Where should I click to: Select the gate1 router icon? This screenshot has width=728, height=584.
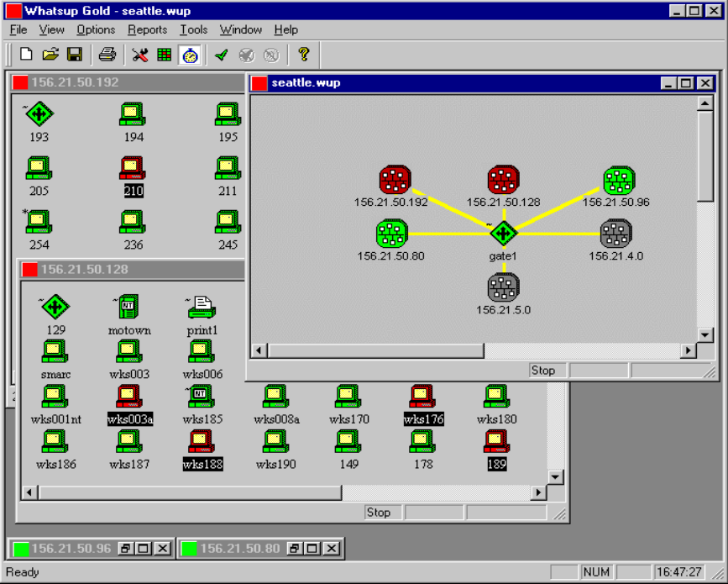pyautogui.click(x=504, y=234)
